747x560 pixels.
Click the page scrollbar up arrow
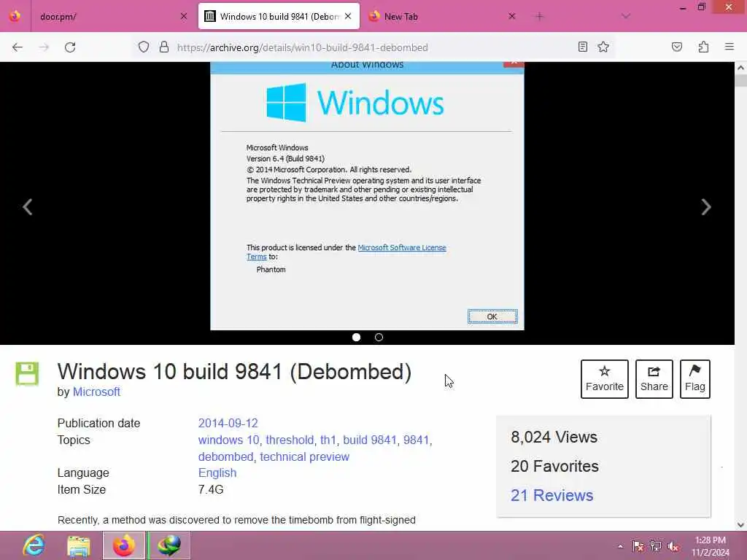pos(740,68)
